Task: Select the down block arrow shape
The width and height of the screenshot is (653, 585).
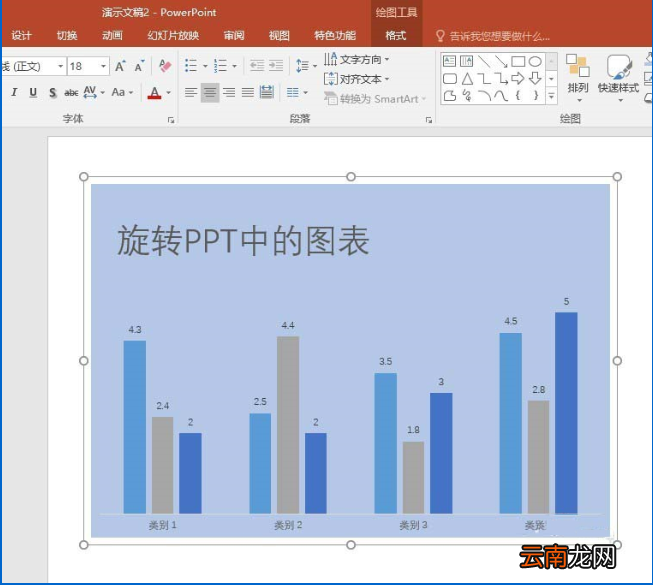Action: (535, 78)
